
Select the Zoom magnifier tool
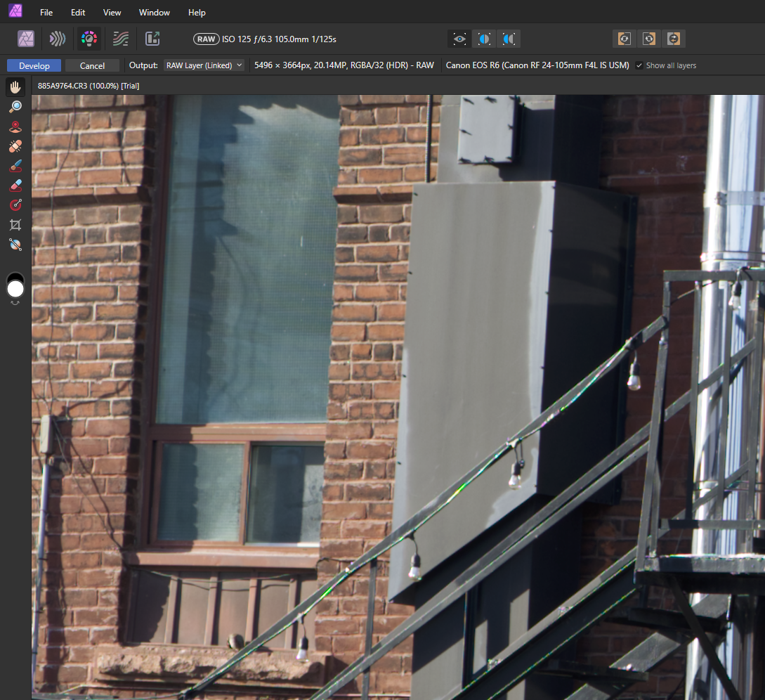point(15,107)
